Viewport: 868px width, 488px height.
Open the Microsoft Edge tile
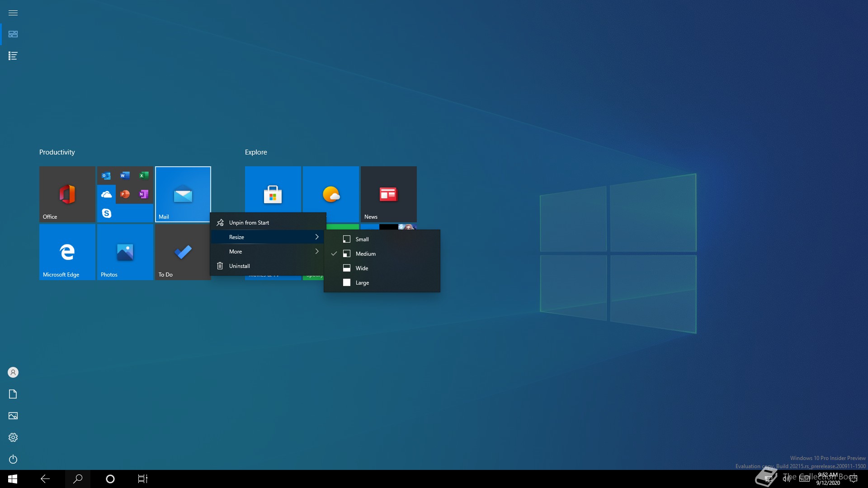click(x=67, y=252)
